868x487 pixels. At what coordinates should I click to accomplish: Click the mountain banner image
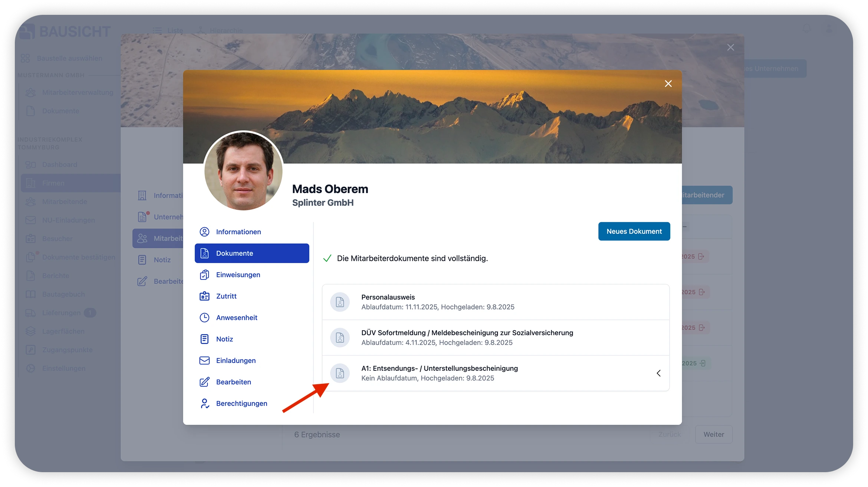pyautogui.click(x=432, y=117)
